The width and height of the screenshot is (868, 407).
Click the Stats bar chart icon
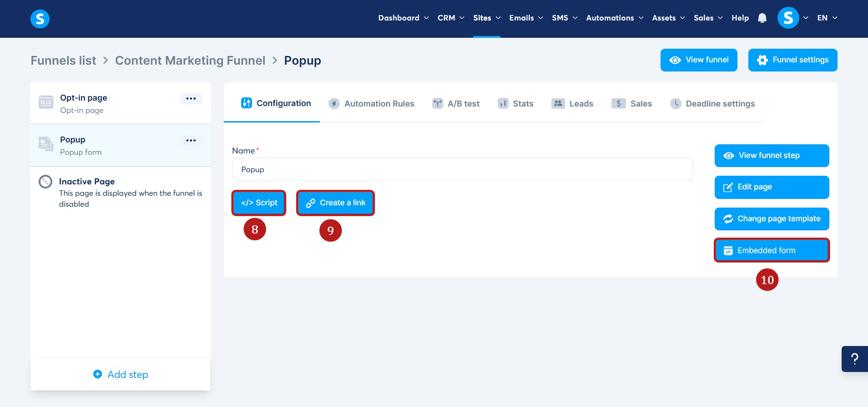pyautogui.click(x=503, y=103)
